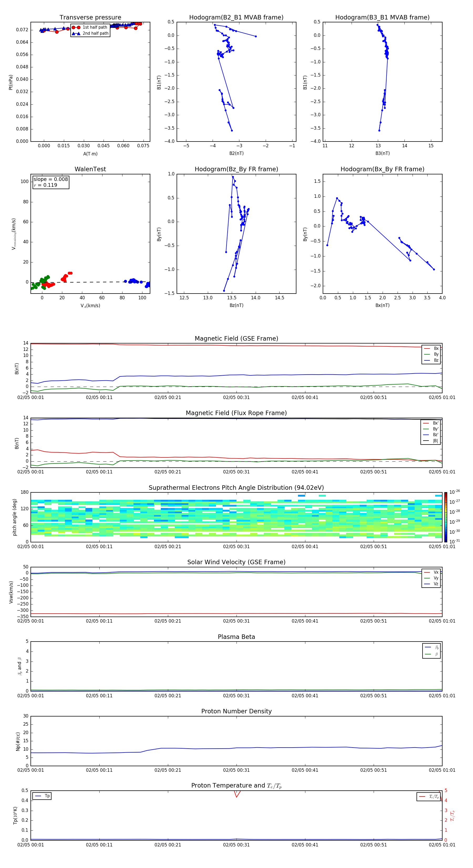Click the 'B2(nT)' axis label
Viewport: 473px width, 868px height.
(x=236, y=153)
